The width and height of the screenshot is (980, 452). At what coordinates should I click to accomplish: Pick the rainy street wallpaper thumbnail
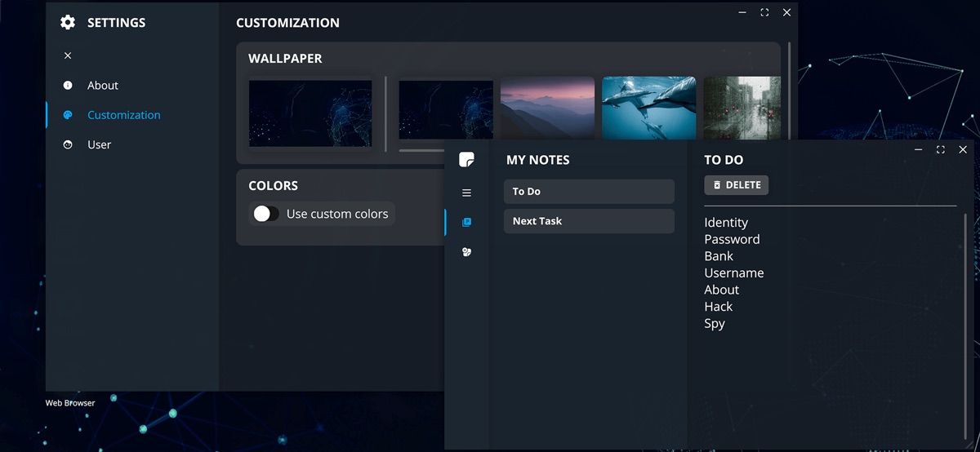(742, 109)
